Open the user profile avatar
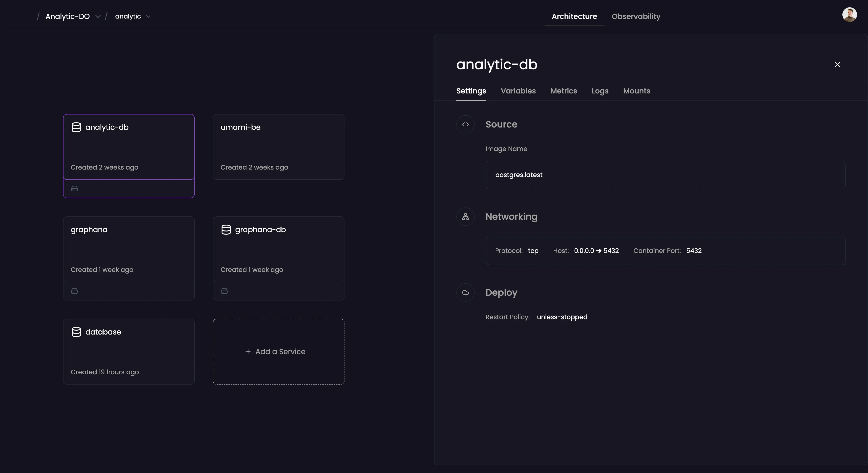 click(850, 14)
